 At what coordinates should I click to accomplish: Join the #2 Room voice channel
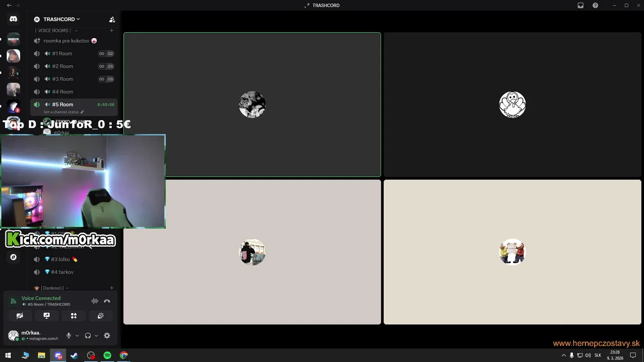click(74, 66)
